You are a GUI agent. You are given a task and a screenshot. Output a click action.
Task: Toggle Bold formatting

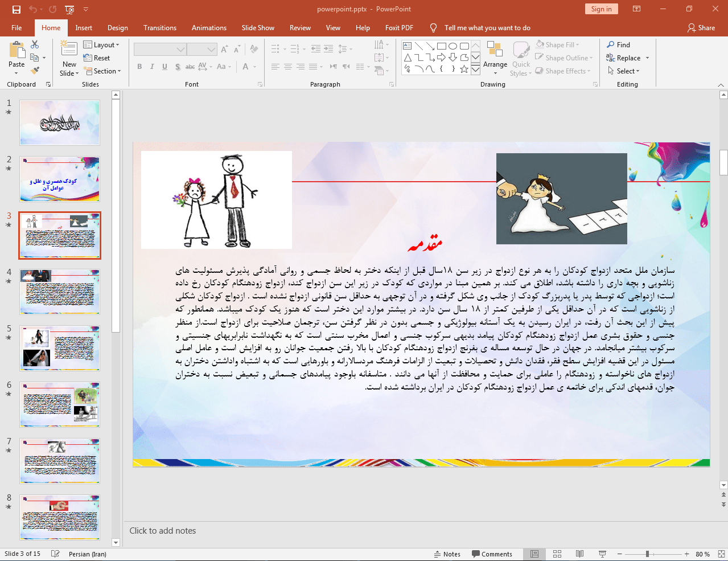139,67
